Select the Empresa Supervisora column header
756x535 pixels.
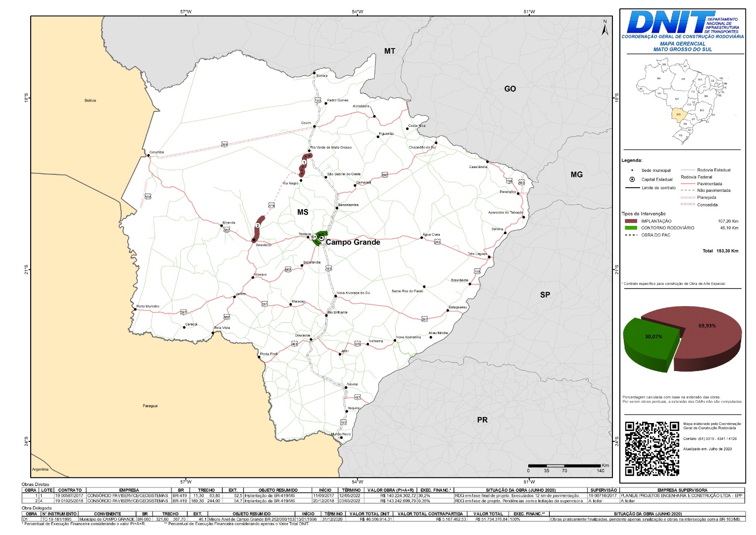(682, 490)
